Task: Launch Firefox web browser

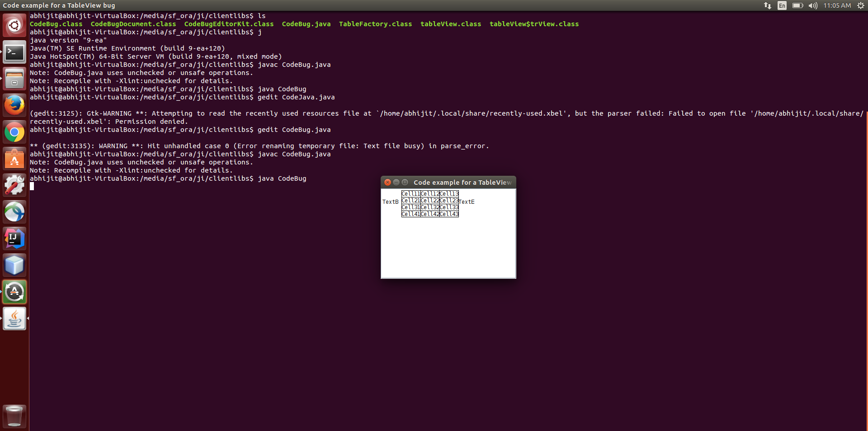Action: click(14, 106)
